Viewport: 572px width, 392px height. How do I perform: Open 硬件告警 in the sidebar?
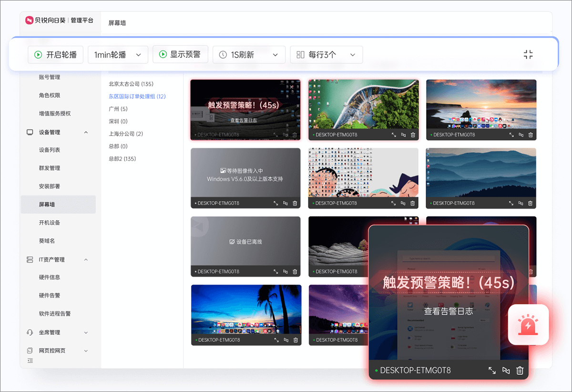pyautogui.click(x=50, y=295)
